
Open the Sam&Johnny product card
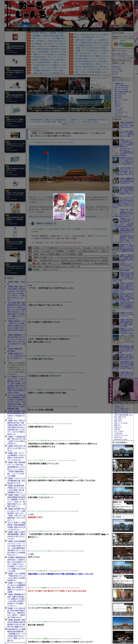(15, 68)
